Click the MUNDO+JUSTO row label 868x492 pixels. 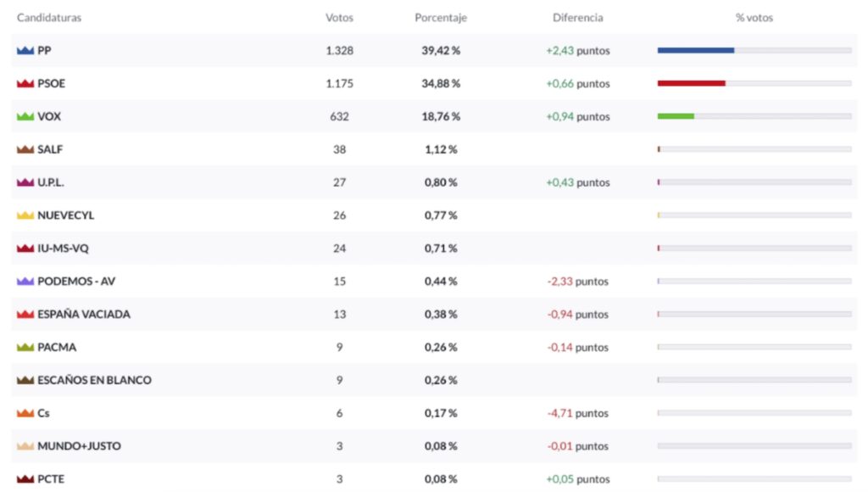coord(79,447)
